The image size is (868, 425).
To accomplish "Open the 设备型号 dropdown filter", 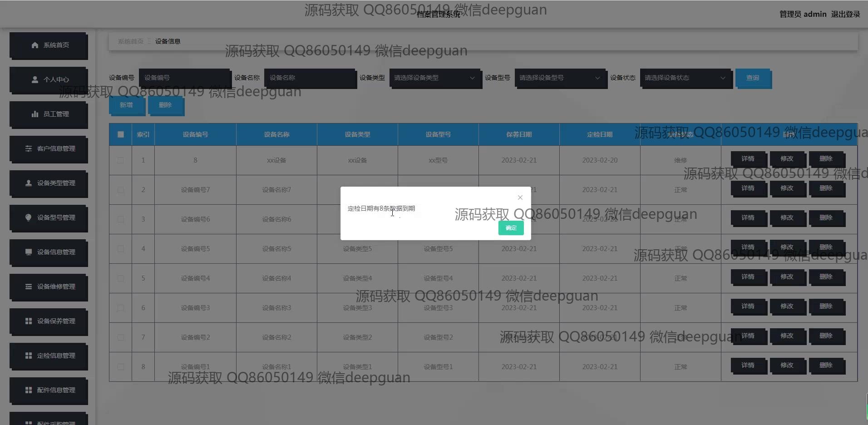I will (x=560, y=78).
